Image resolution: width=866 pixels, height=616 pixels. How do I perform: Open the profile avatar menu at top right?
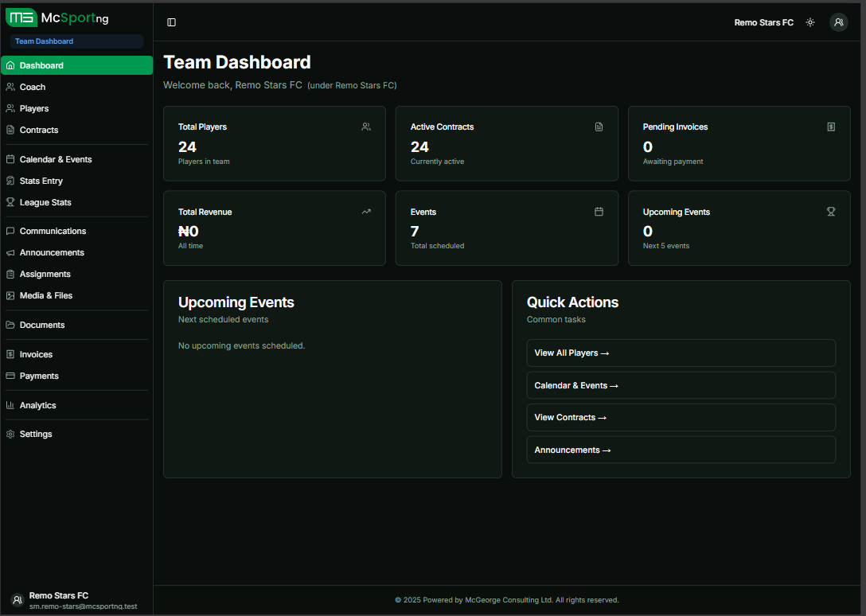click(x=839, y=22)
